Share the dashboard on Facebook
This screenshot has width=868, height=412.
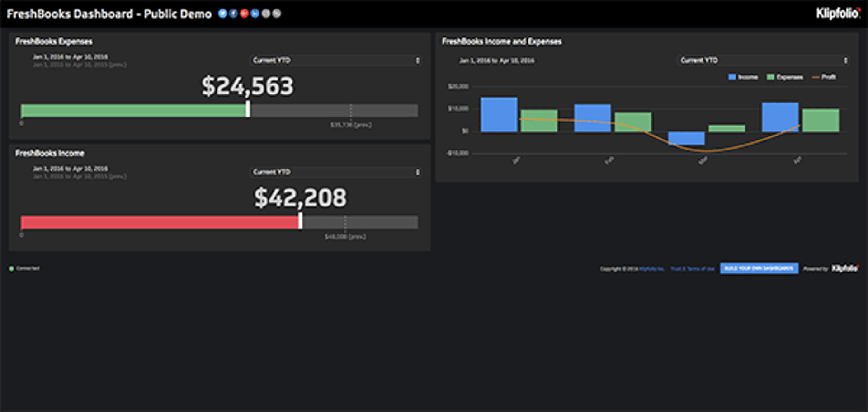pyautogui.click(x=233, y=13)
